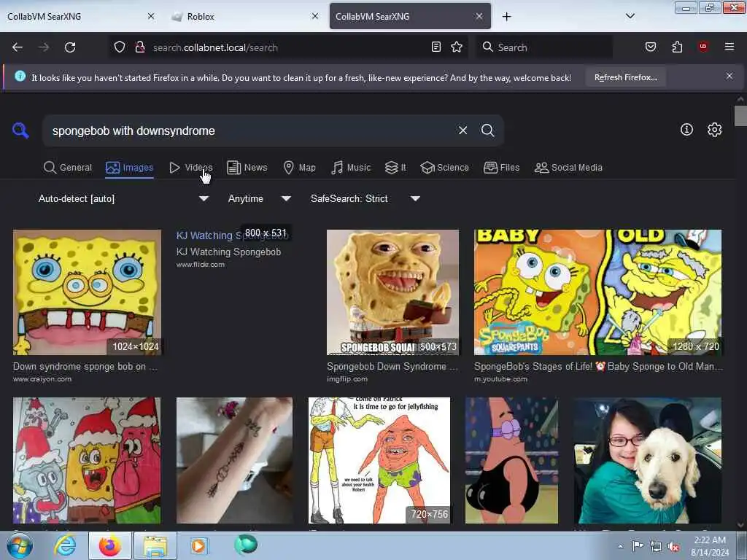Viewport: 747px width, 560px height.
Task: Select the Science search category
Action: click(x=444, y=168)
